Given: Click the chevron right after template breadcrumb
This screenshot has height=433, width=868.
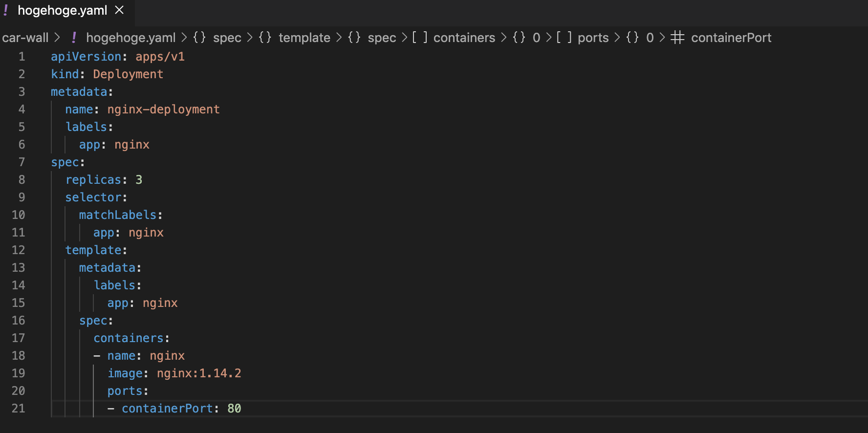Looking at the screenshot, I should coord(339,38).
